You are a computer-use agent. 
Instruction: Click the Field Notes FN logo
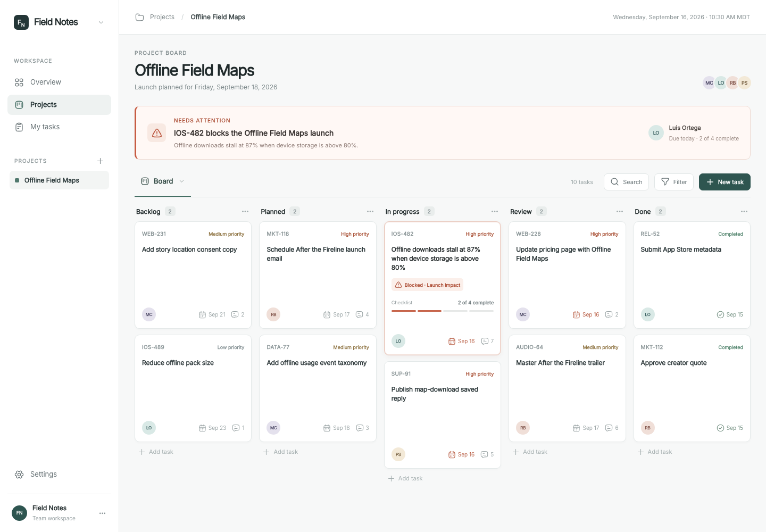click(x=21, y=22)
